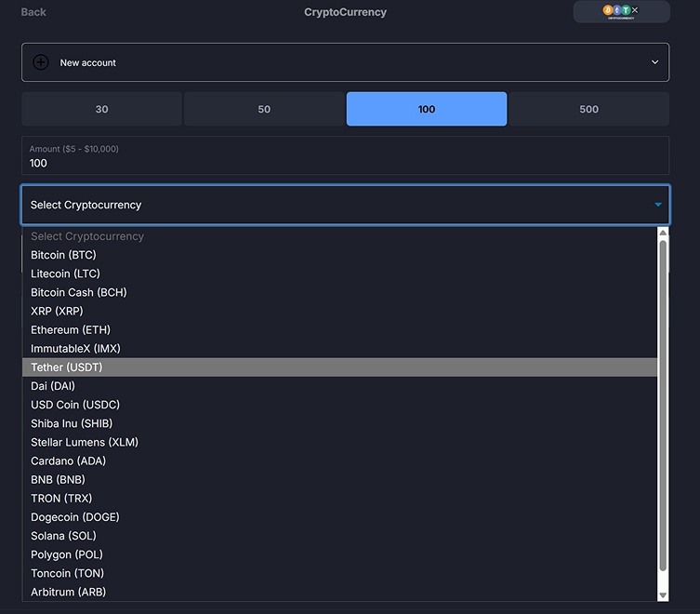700x614 pixels.
Task: Pick Polygon (POL) option
Action: pyautogui.click(x=339, y=555)
